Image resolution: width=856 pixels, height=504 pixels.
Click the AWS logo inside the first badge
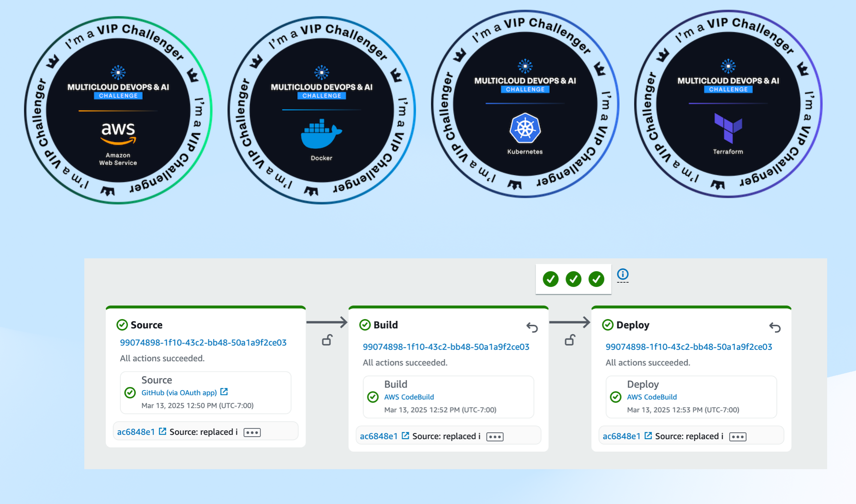[118, 134]
